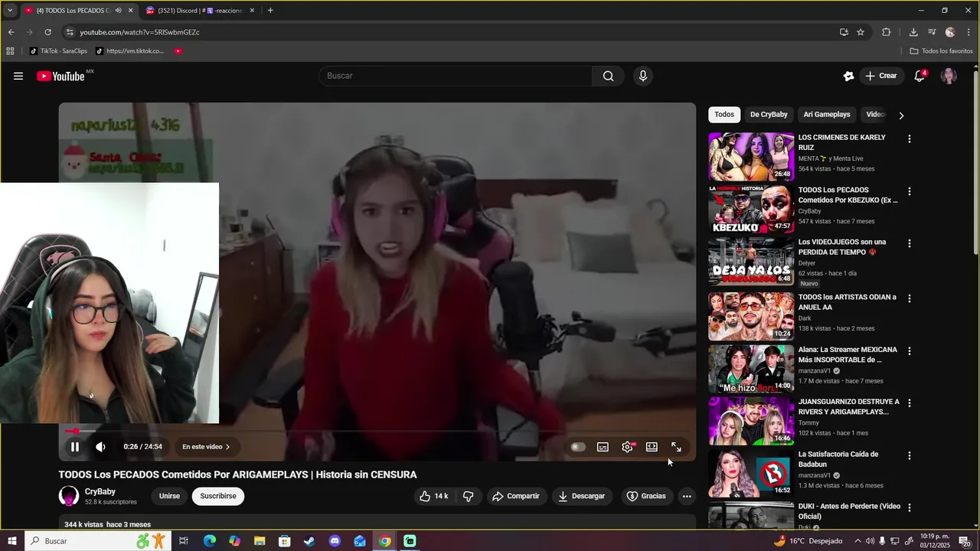Open File Explorer from the taskbar

pos(260,541)
